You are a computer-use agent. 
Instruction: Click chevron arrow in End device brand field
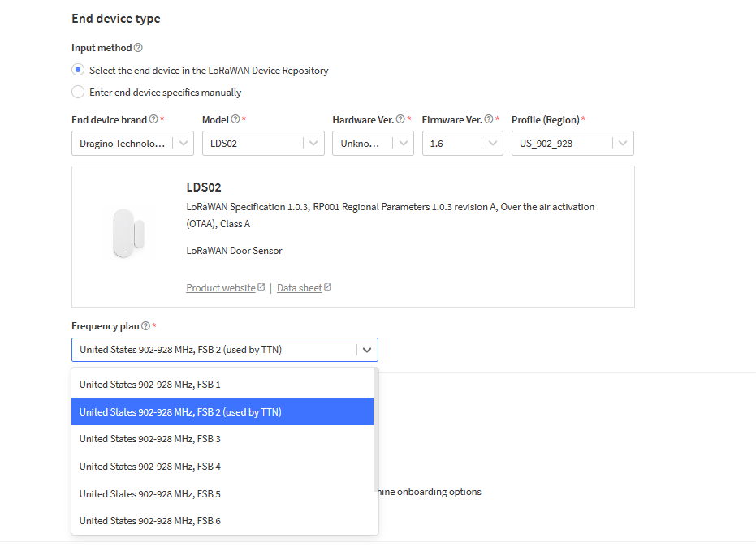tap(184, 143)
